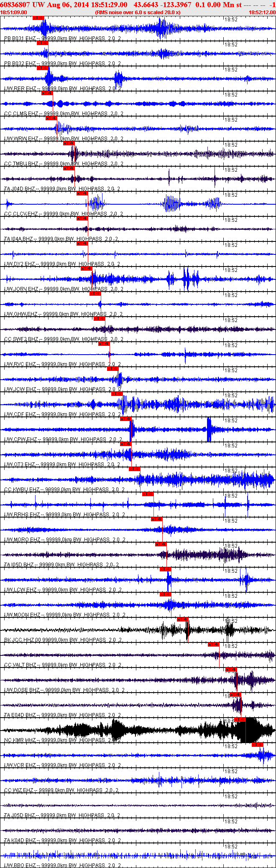
Task: Select station label 'BK JCC HHZ 00'
Action: click(23, 640)
